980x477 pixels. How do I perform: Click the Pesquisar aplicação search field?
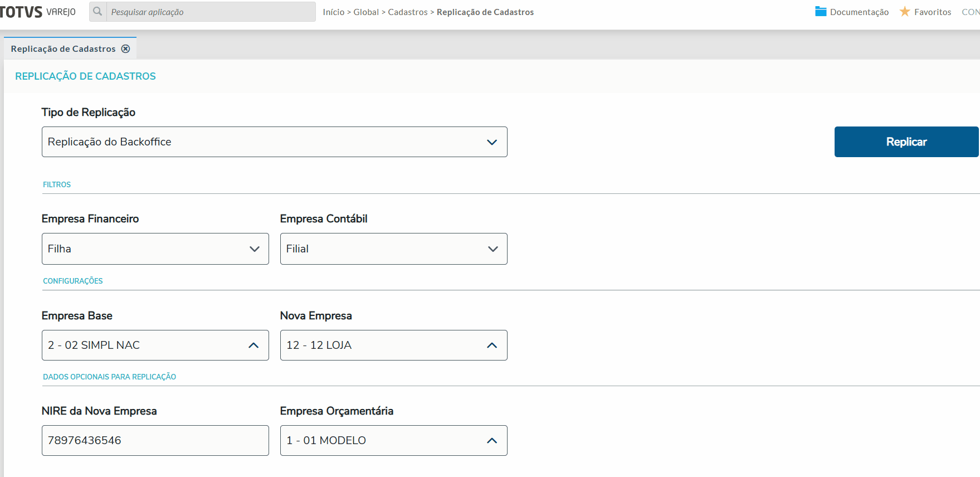[211, 12]
